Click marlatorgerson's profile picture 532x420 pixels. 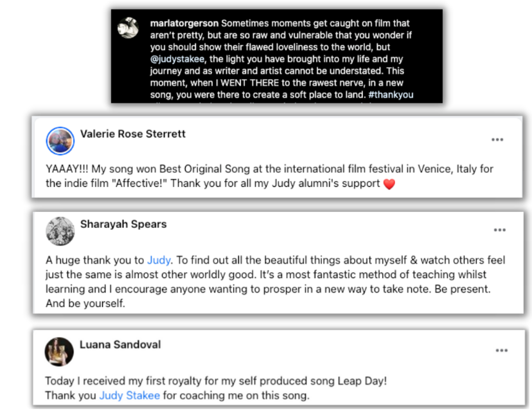click(129, 28)
